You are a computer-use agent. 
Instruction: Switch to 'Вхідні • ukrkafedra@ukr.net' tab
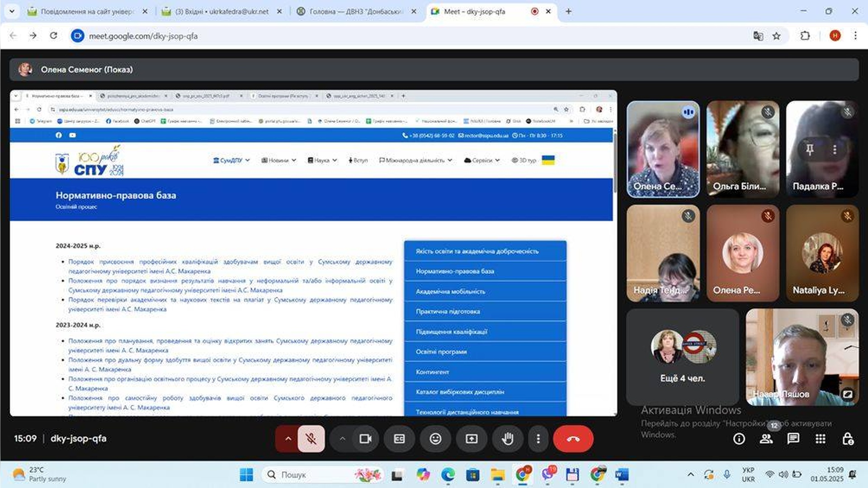(222, 11)
